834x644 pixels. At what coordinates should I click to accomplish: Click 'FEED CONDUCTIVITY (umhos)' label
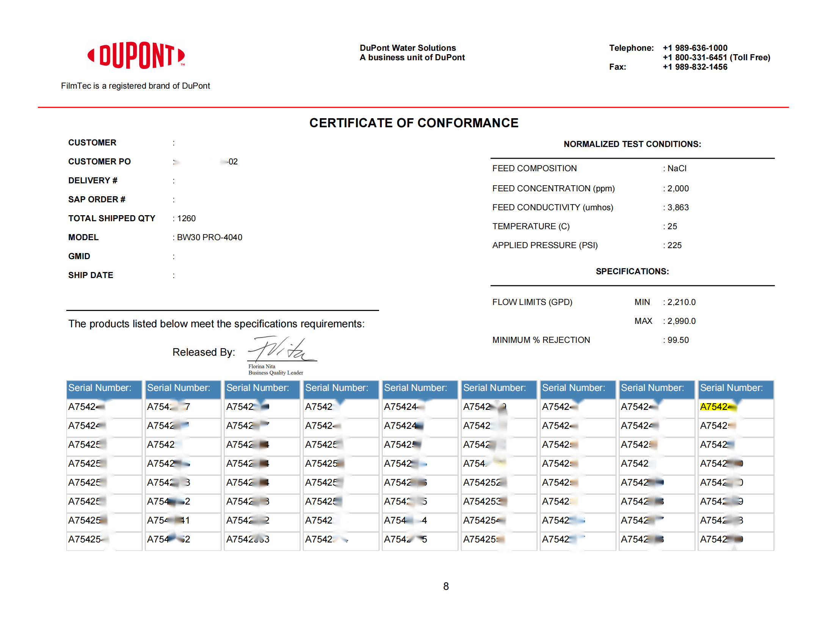point(552,207)
